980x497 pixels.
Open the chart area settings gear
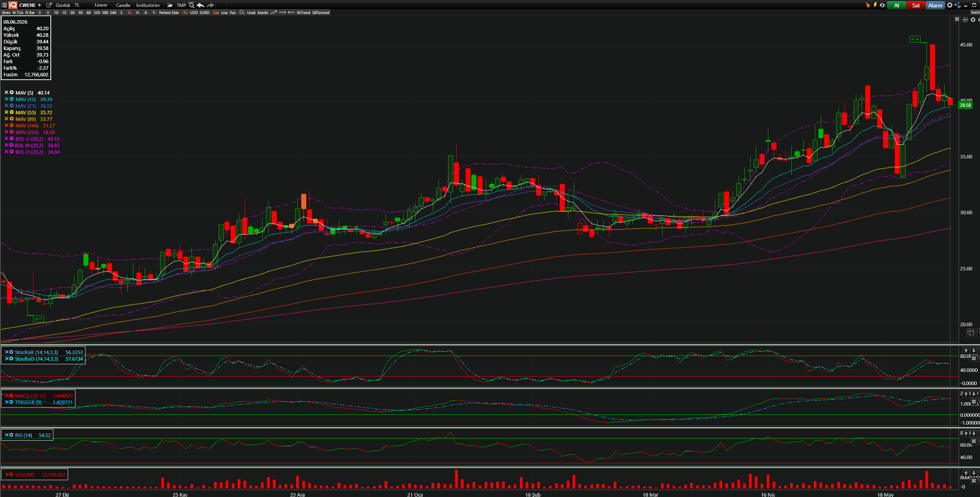[x=973, y=19]
